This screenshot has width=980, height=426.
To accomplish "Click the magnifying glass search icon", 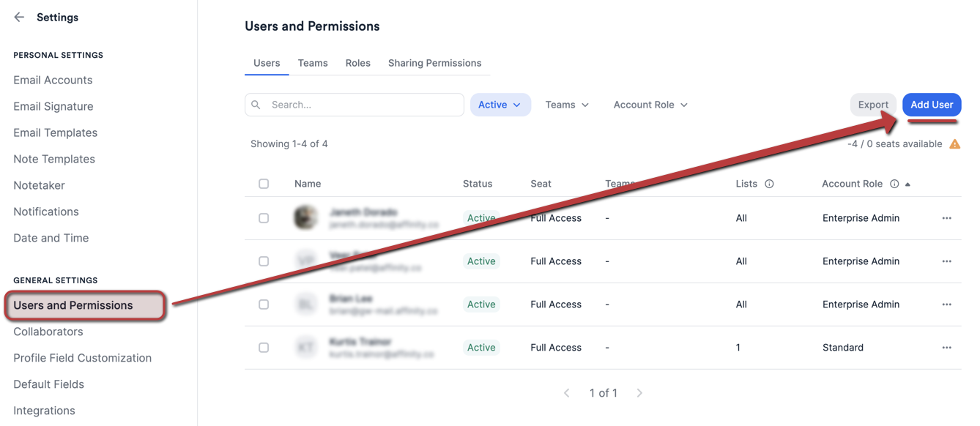I will click(256, 105).
